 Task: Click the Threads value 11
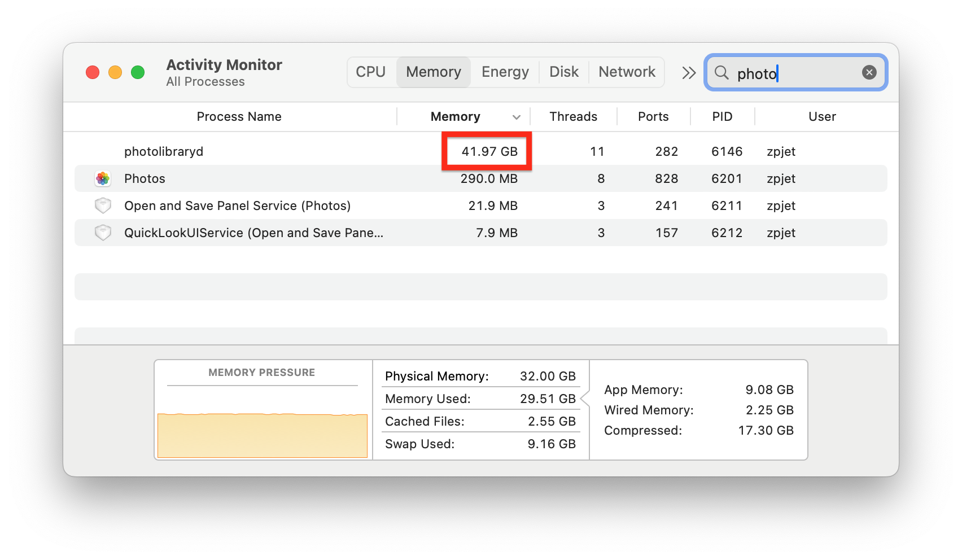click(x=597, y=151)
